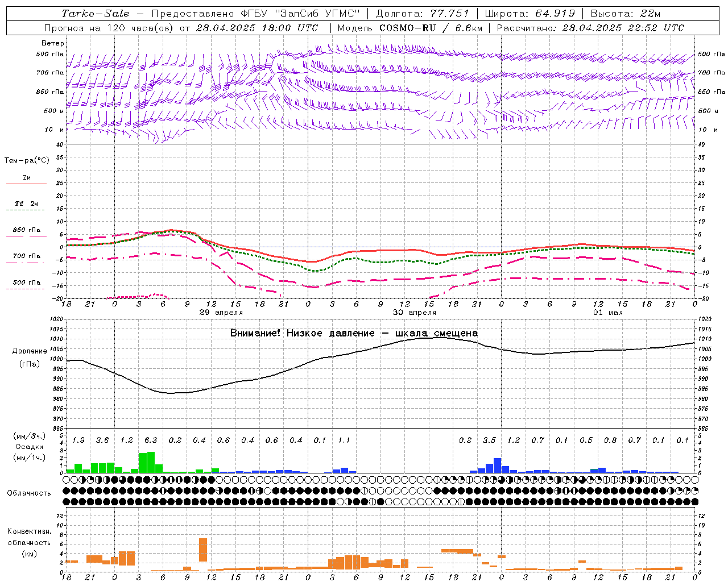Click the '500 гПа' entry in temperature legend

pyautogui.click(x=27, y=282)
